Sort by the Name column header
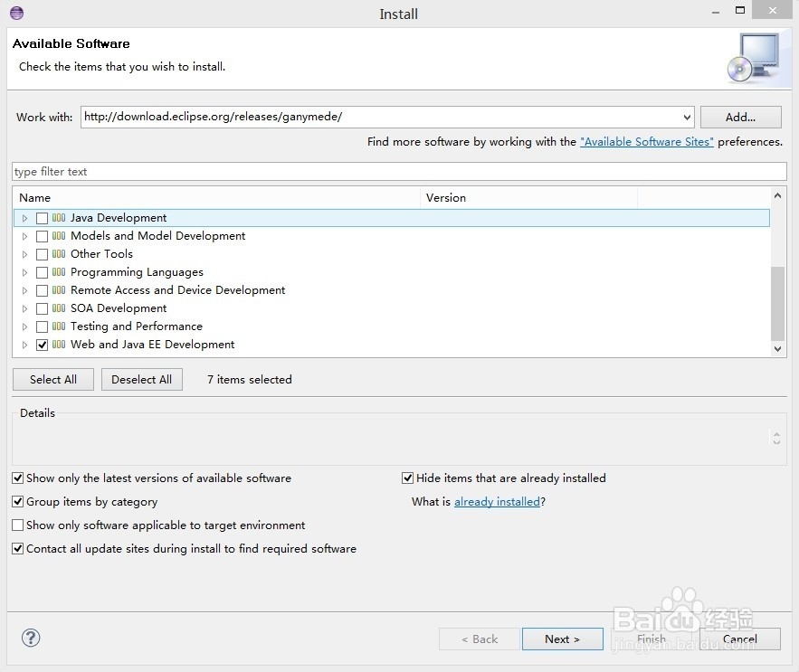This screenshot has width=799, height=672. 217,197
